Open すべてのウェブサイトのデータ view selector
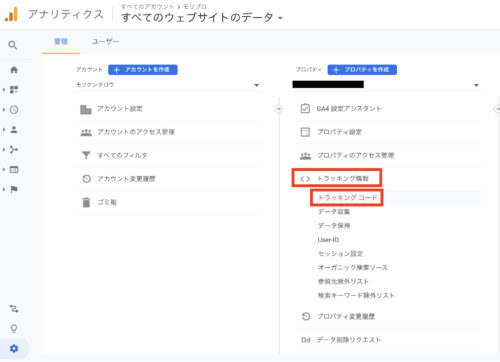The image size is (500, 362). point(201,17)
